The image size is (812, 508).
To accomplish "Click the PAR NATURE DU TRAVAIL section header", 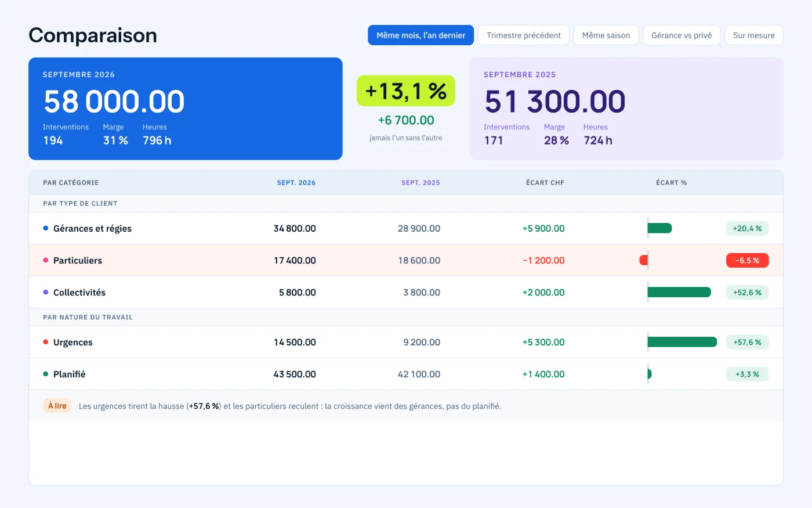I will click(x=88, y=317).
